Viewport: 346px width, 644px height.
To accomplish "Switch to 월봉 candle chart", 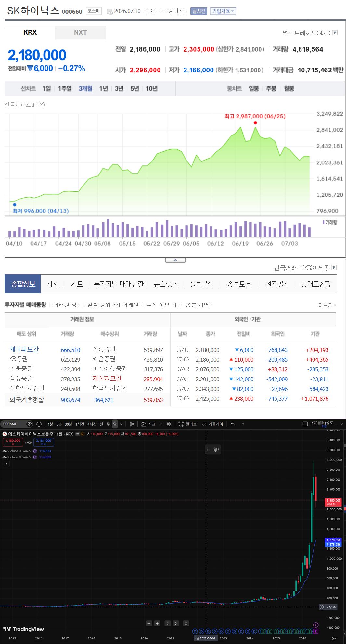I will click(x=289, y=88).
